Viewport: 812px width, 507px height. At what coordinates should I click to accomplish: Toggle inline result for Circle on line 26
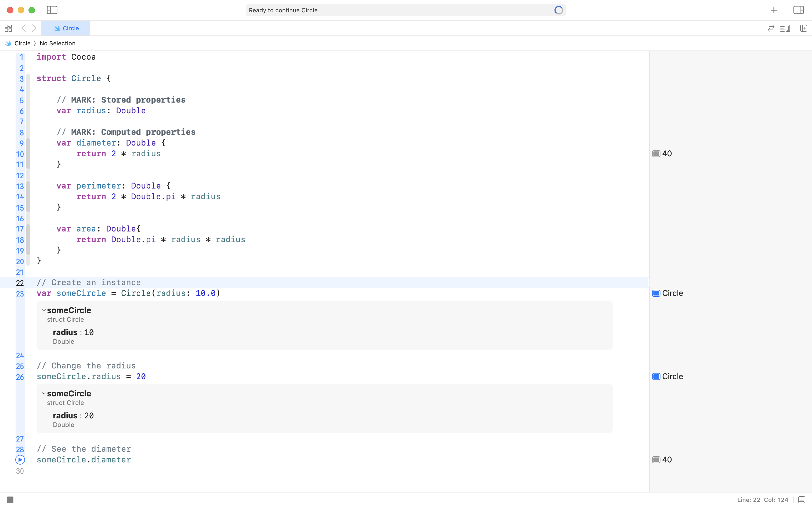[x=656, y=376]
